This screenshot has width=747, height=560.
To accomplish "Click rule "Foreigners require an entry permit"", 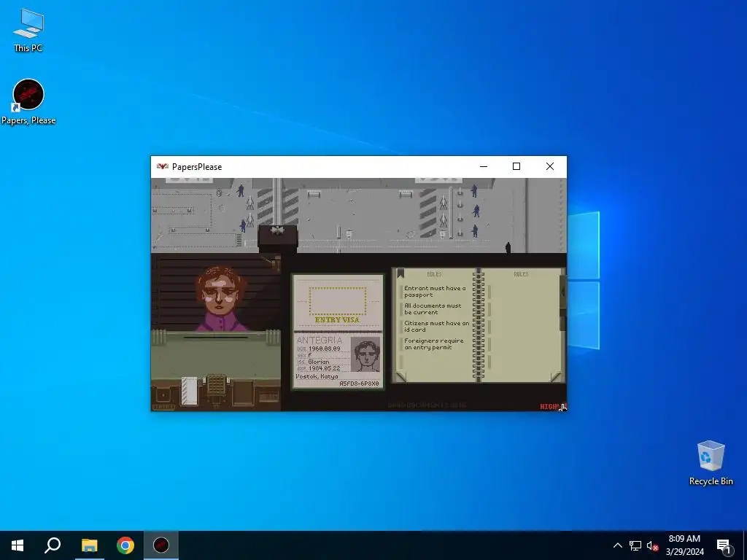I will [433, 344].
